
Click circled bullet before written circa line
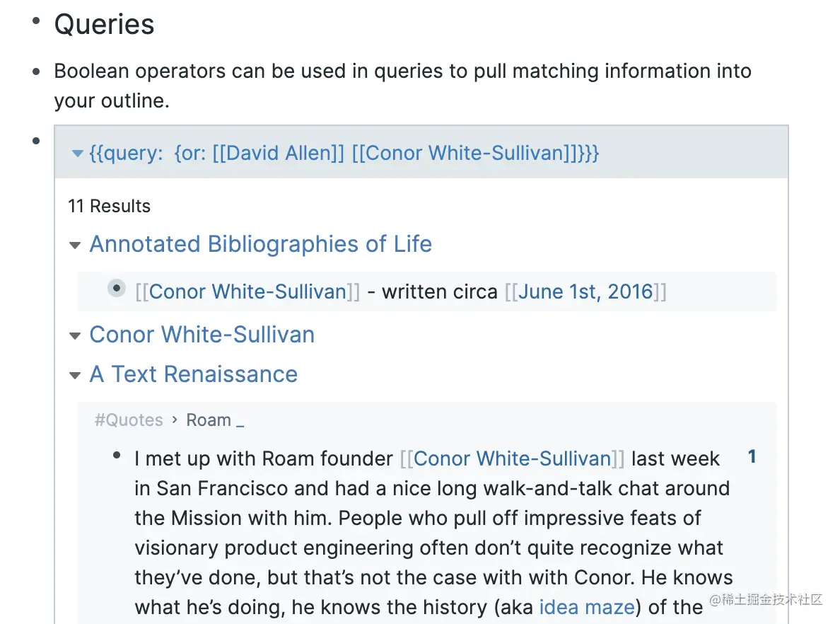[x=117, y=289]
